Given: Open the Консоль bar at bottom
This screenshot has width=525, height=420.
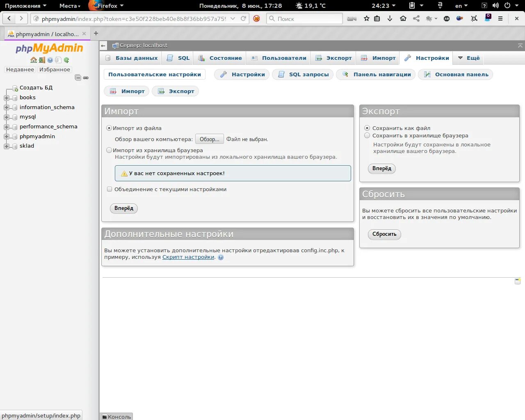Looking at the screenshot, I should tap(116, 417).
